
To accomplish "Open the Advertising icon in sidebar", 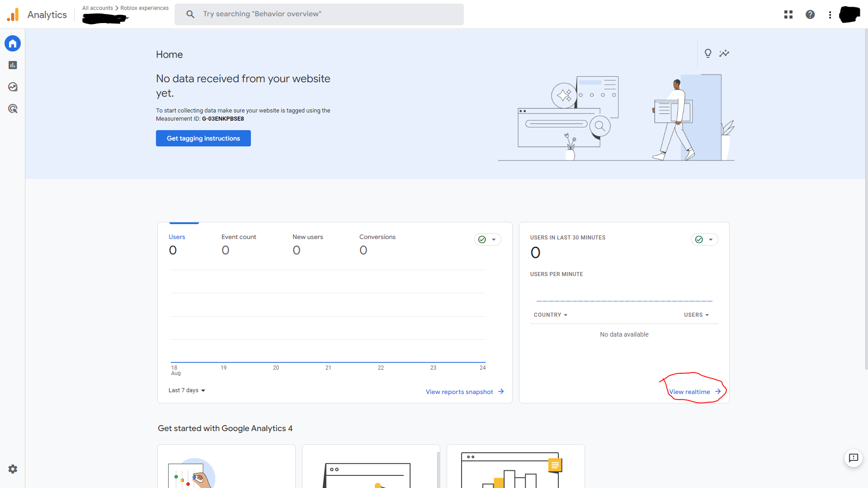I will [13, 108].
